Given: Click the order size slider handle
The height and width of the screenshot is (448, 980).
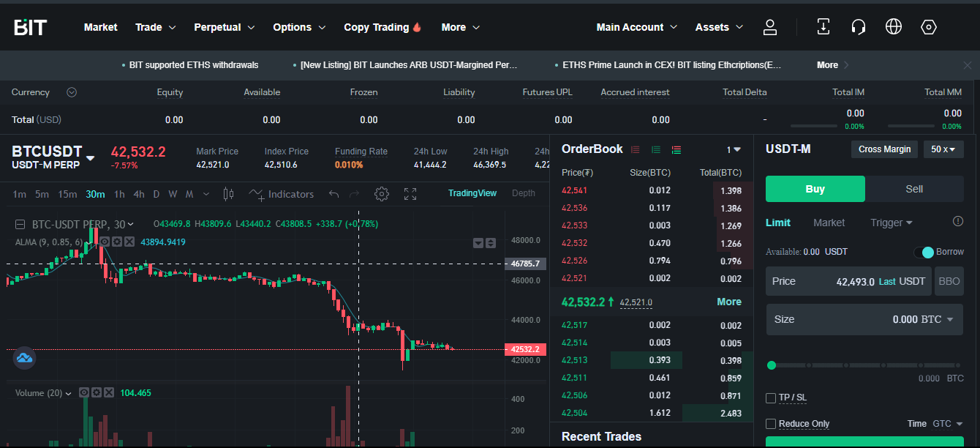Looking at the screenshot, I should [x=771, y=365].
